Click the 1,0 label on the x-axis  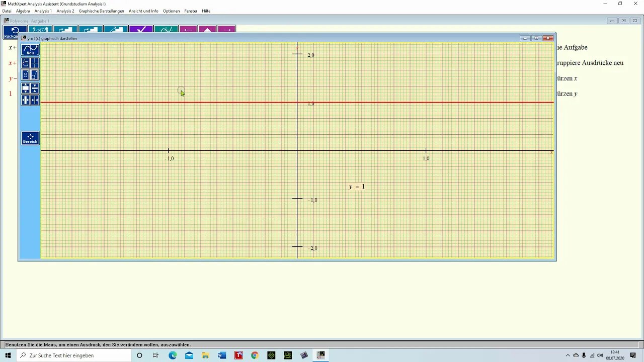(x=426, y=158)
